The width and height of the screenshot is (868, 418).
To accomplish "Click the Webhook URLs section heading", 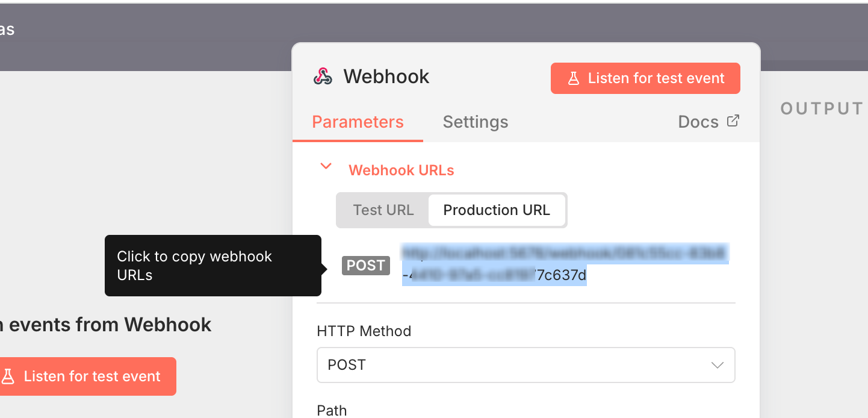I will point(401,170).
